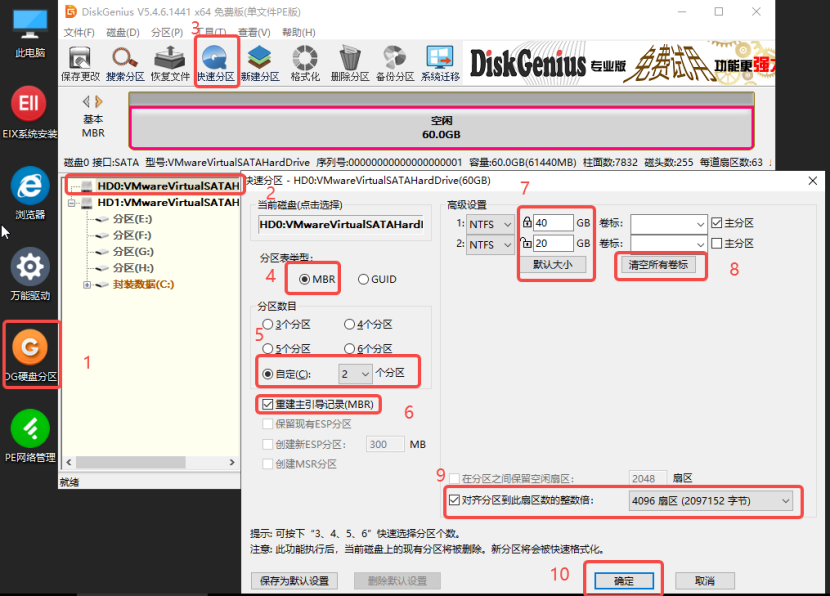
Task: Open the 分区(P) menu
Action: [x=167, y=32]
